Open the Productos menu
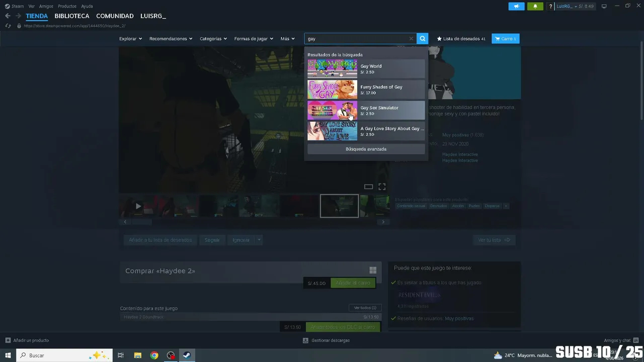The image size is (644, 362). click(x=67, y=7)
